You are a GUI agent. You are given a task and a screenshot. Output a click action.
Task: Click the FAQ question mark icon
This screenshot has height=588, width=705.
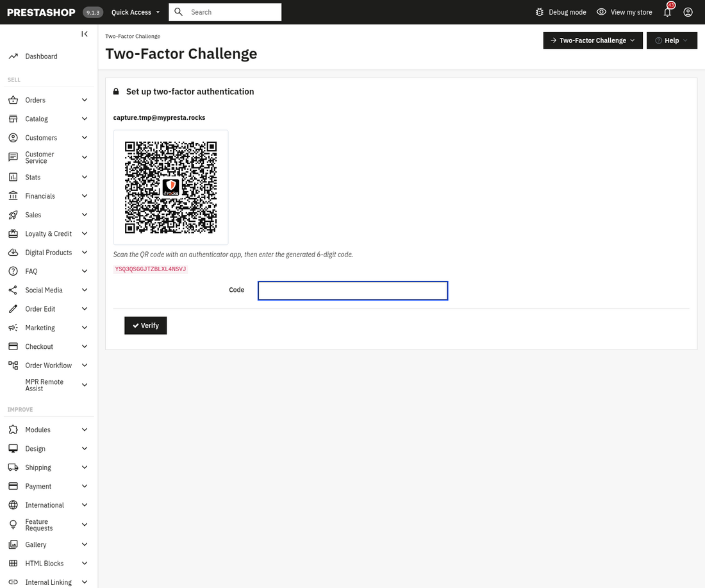[13, 271]
